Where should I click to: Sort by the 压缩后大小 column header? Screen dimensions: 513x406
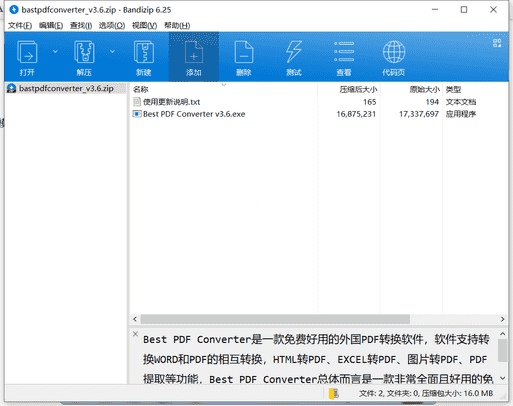pyautogui.click(x=358, y=89)
